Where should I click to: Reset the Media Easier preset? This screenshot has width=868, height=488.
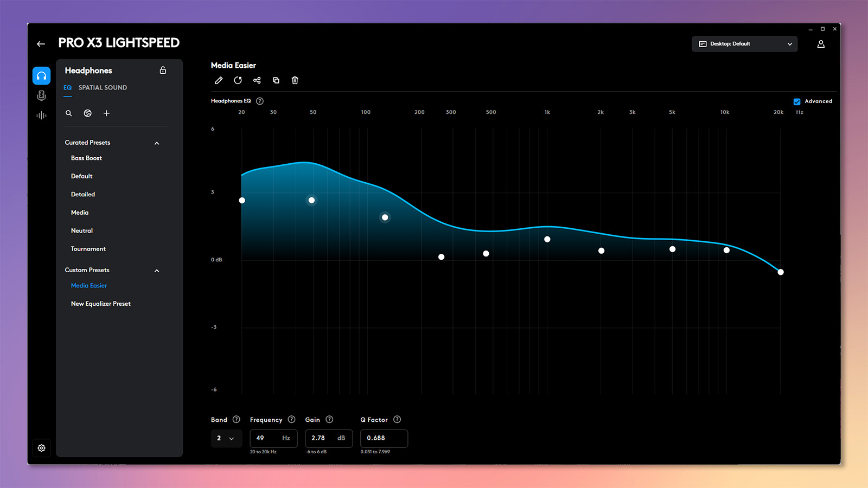(238, 80)
